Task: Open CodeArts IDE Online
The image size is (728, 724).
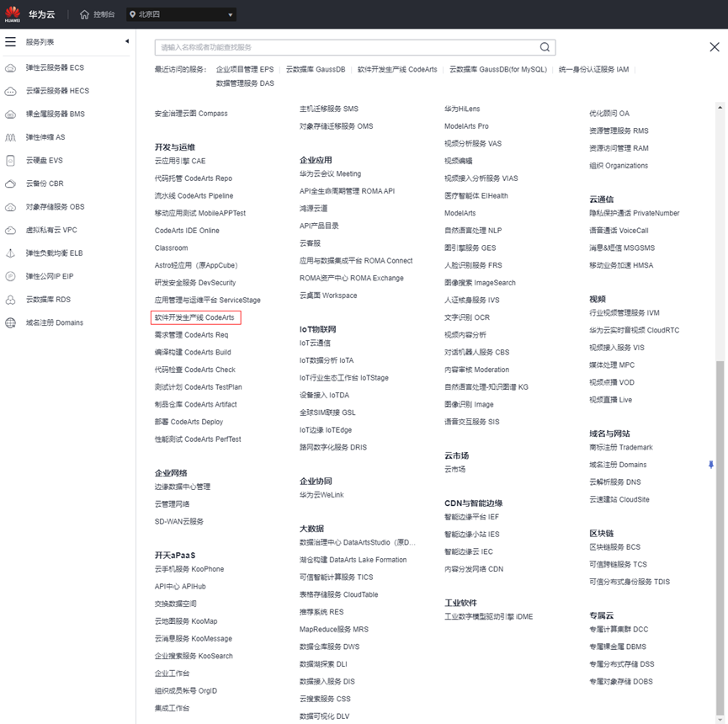Action: click(187, 231)
